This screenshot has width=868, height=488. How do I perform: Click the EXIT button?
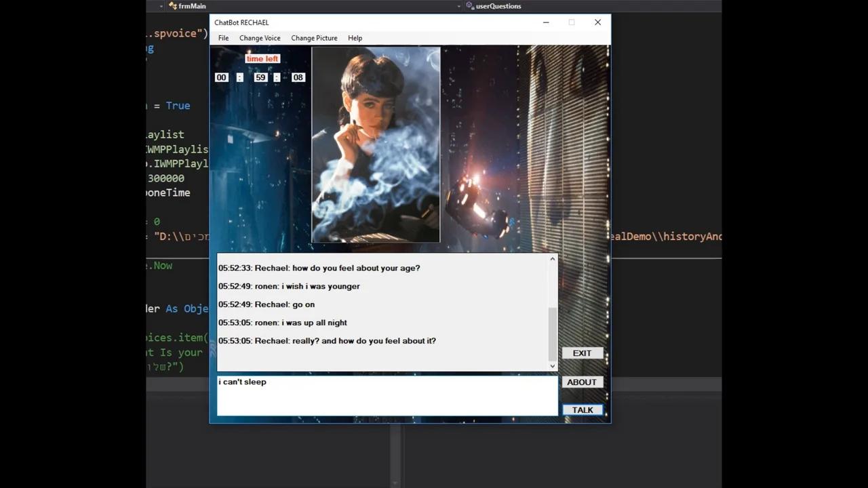pos(581,352)
